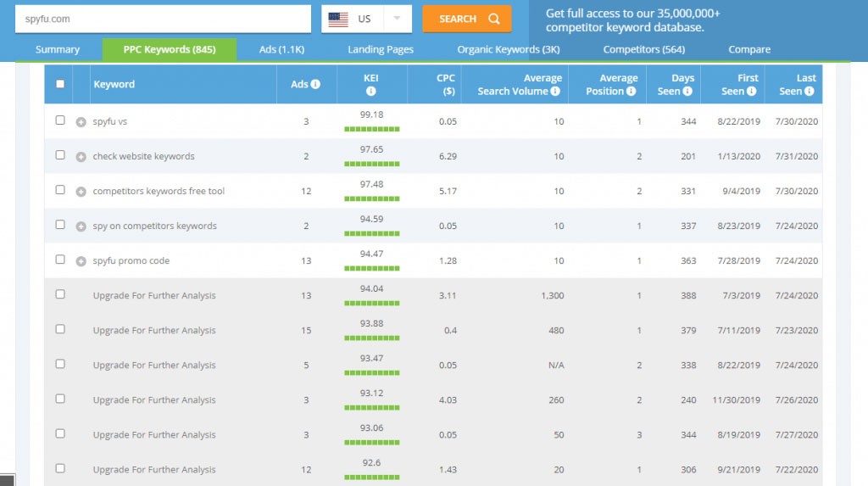Screen dimensions: 868x486
Task: Toggle the select-all checkbox in header
Action: (x=60, y=84)
